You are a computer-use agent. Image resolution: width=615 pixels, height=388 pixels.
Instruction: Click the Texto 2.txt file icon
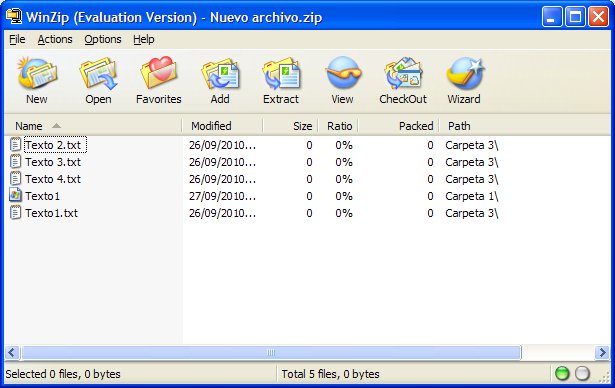(x=15, y=145)
